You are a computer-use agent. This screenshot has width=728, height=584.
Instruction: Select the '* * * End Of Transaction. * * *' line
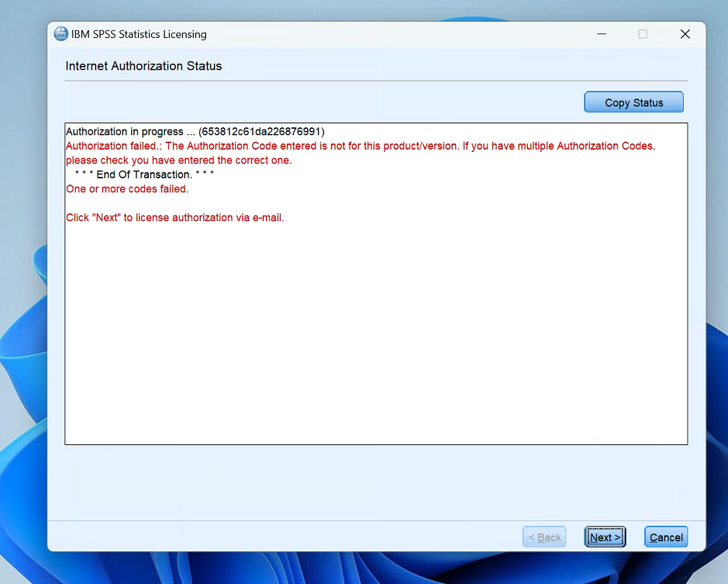point(144,175)
